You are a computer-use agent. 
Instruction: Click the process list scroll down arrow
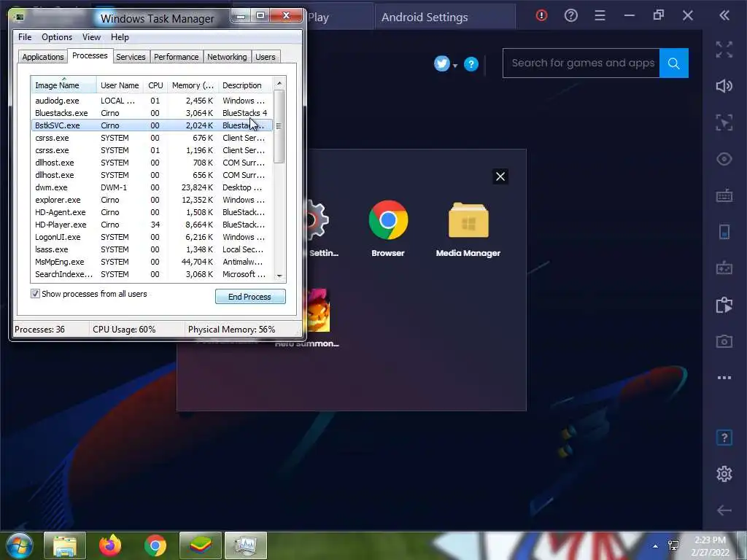[279, 276]
